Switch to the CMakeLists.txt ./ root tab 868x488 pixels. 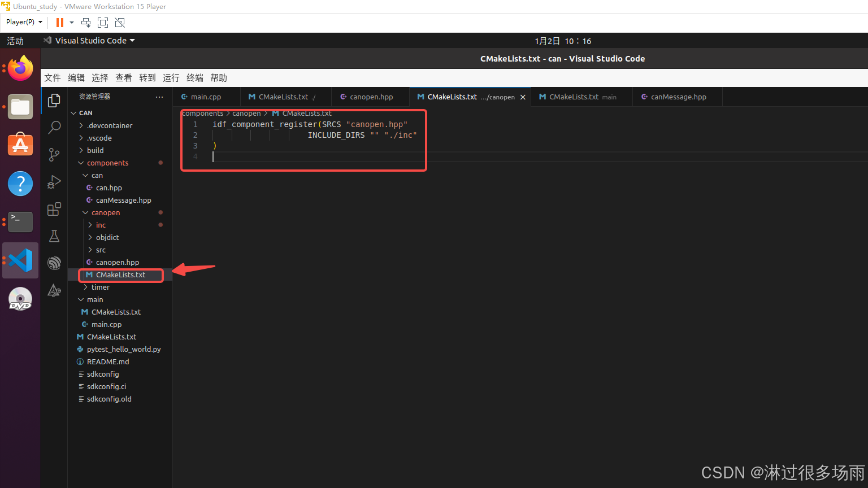286,97
